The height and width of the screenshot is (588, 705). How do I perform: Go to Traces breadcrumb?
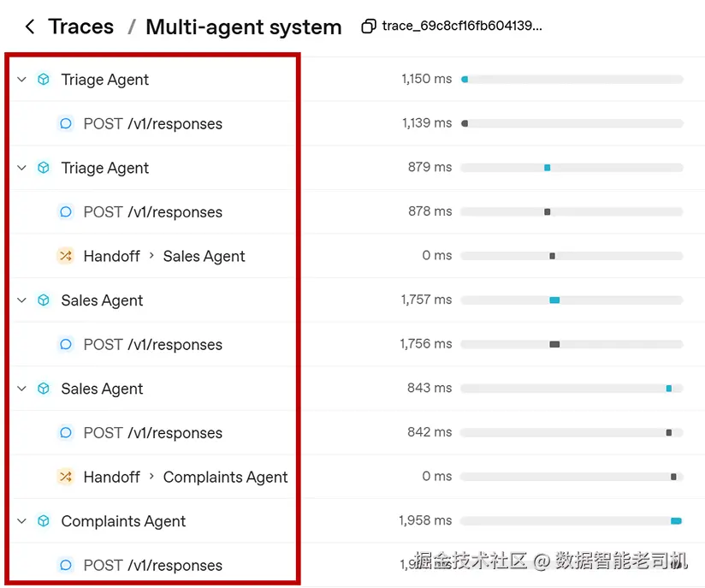point(81,27)
